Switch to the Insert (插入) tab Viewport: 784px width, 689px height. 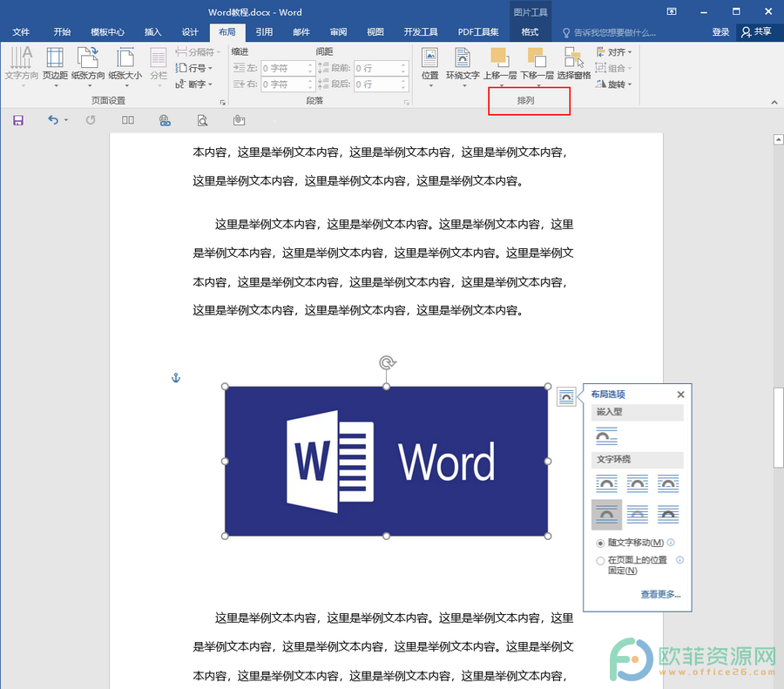152,32
